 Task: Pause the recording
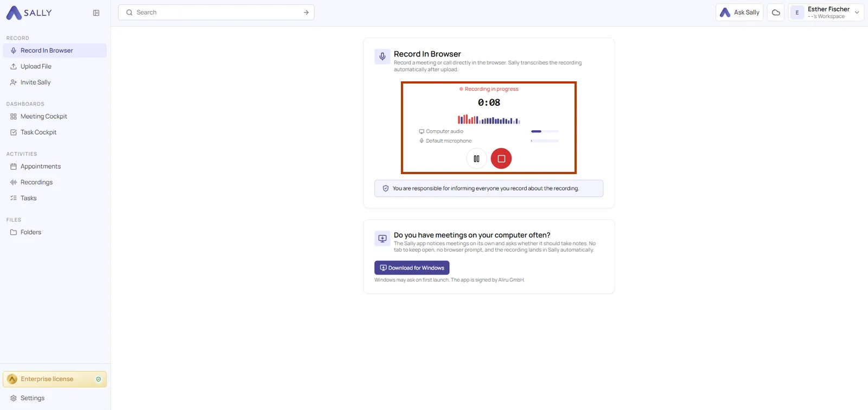(x=476, y=159)
